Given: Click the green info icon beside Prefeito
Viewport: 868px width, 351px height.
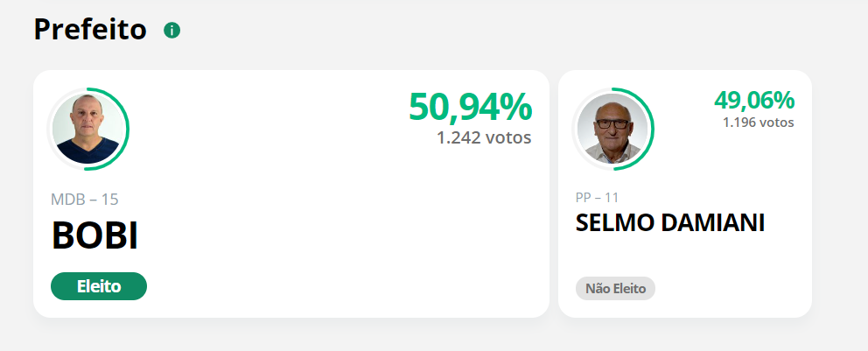Looking at the screenshot, I should tap(171, 31).
